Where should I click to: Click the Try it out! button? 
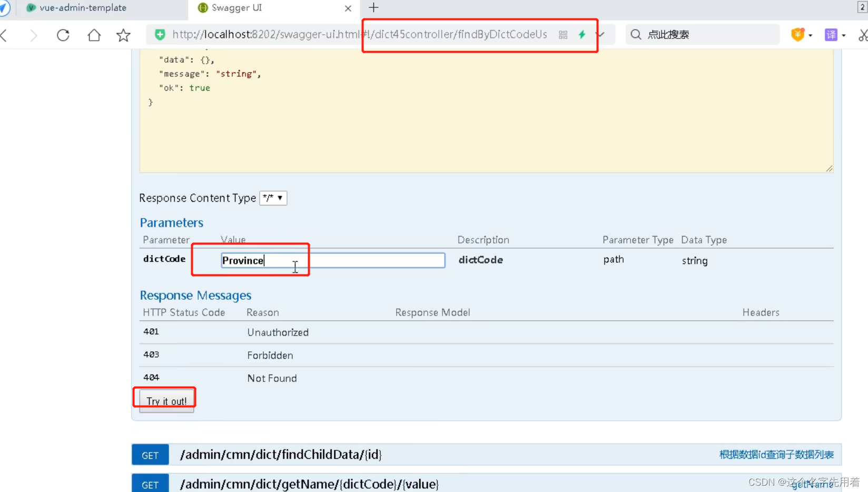(x=166, y=401)
